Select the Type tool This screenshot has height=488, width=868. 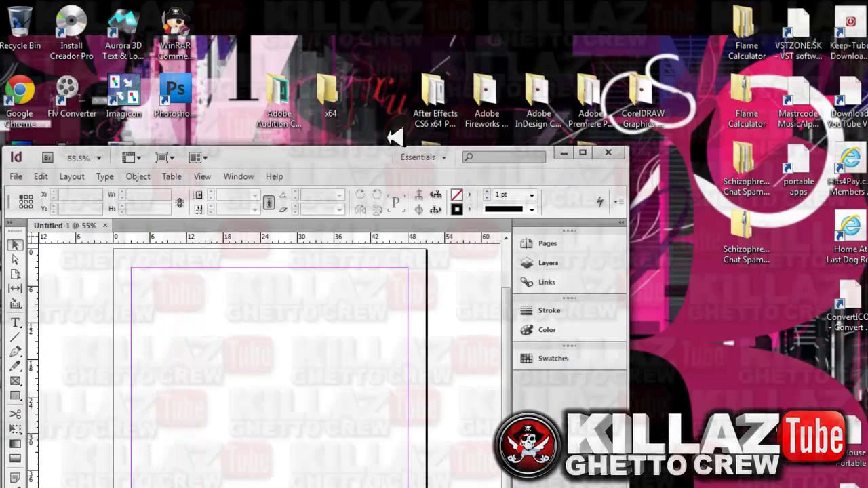(x=15, y=323)
